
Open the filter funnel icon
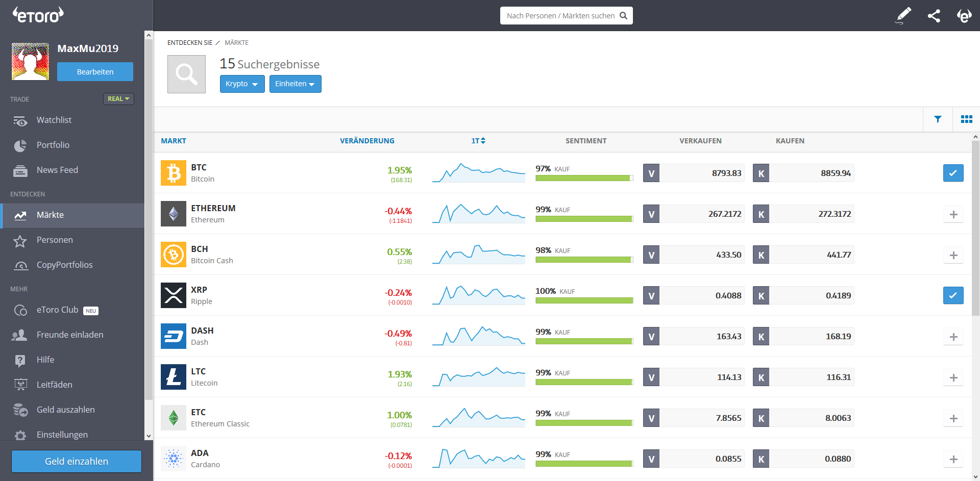click(938, 119)
